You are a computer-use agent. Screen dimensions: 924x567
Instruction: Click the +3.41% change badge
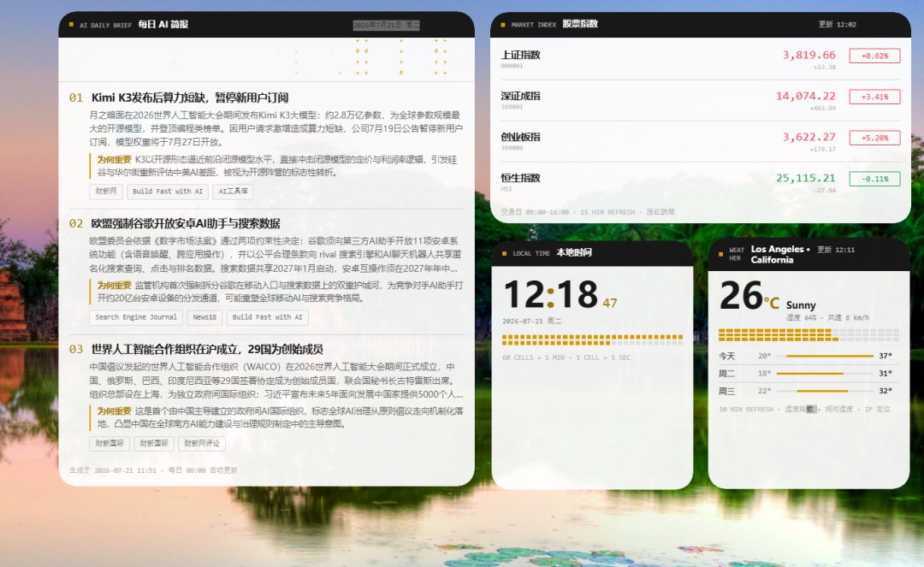(x=874, y=97)
